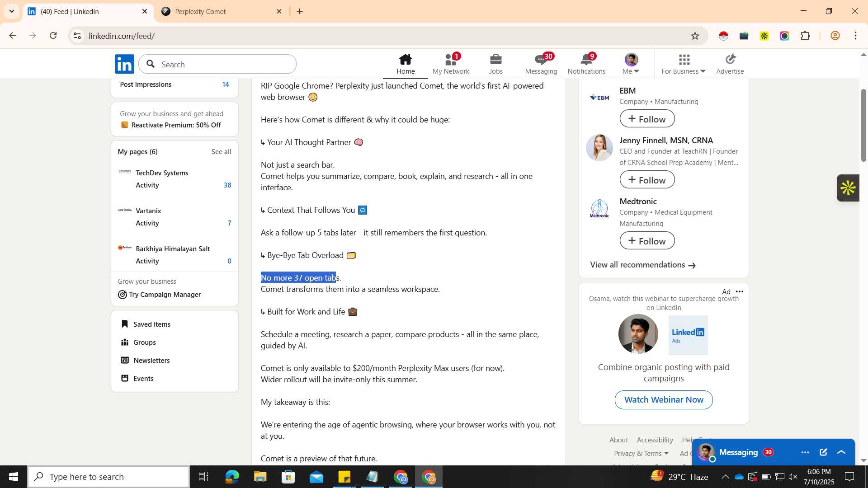868x488 pixels.
Task: Go to Home feed nav icon
Action: 406,64
